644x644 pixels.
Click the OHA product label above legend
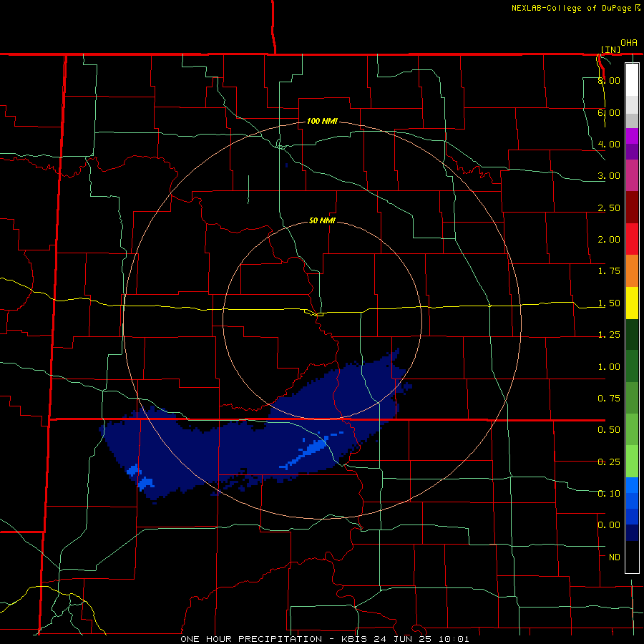coord(629,43)
